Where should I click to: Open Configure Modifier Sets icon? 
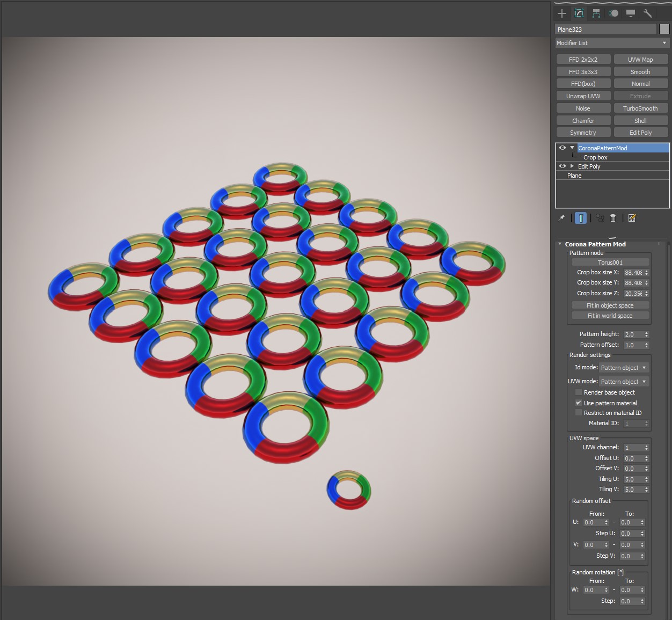(632, 218)
